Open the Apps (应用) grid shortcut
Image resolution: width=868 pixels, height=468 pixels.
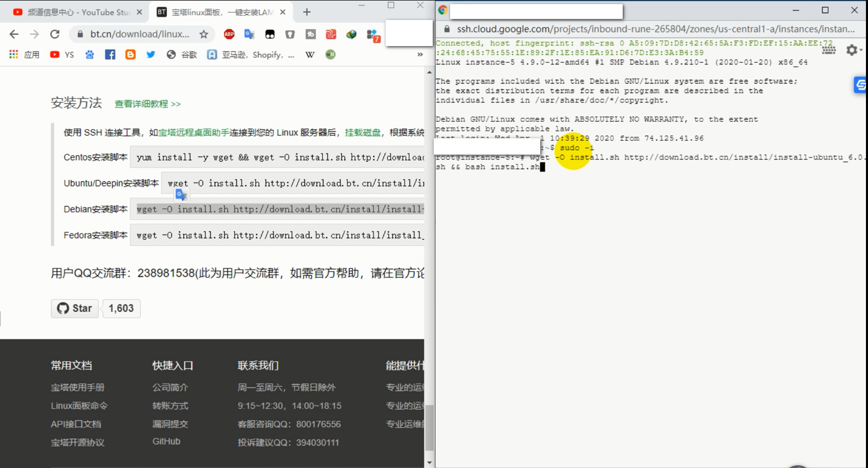pyautogui.click(x=24, y=54)
